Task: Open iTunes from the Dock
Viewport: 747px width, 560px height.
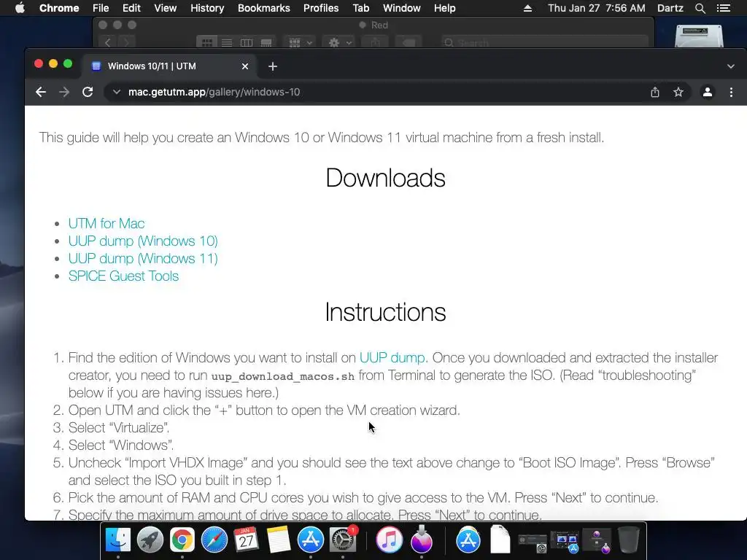Action: point(390,540)
